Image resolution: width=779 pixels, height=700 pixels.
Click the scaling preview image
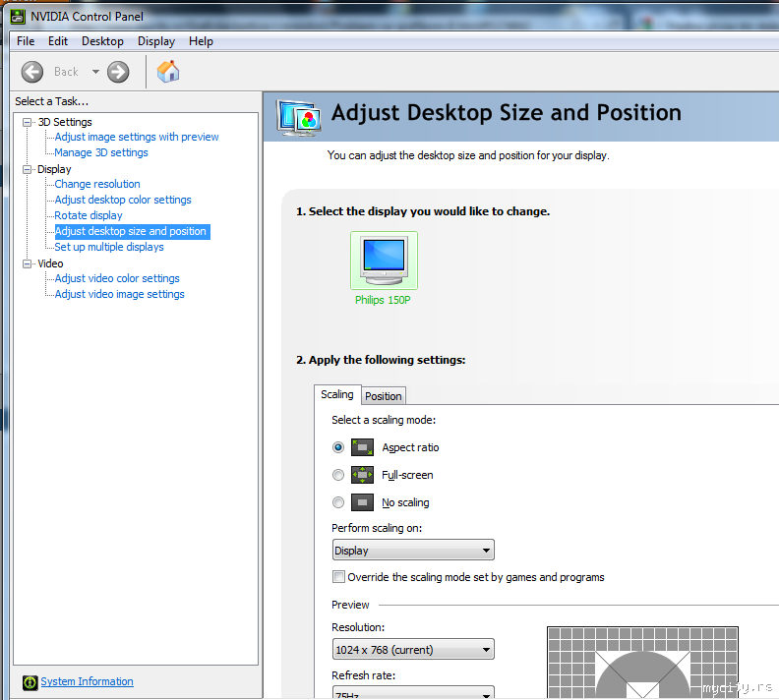[642, 663]
